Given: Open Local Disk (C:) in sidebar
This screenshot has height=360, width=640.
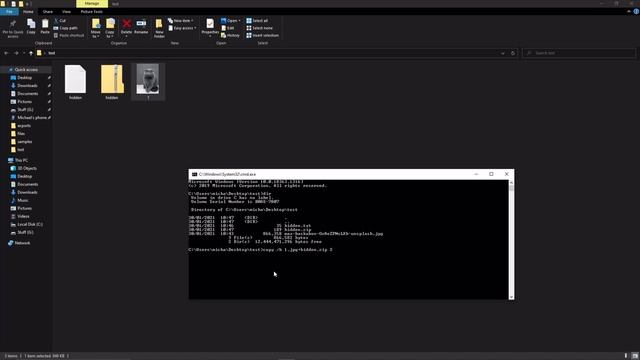Looking at the screenshot, I should (x=29, y=224).
